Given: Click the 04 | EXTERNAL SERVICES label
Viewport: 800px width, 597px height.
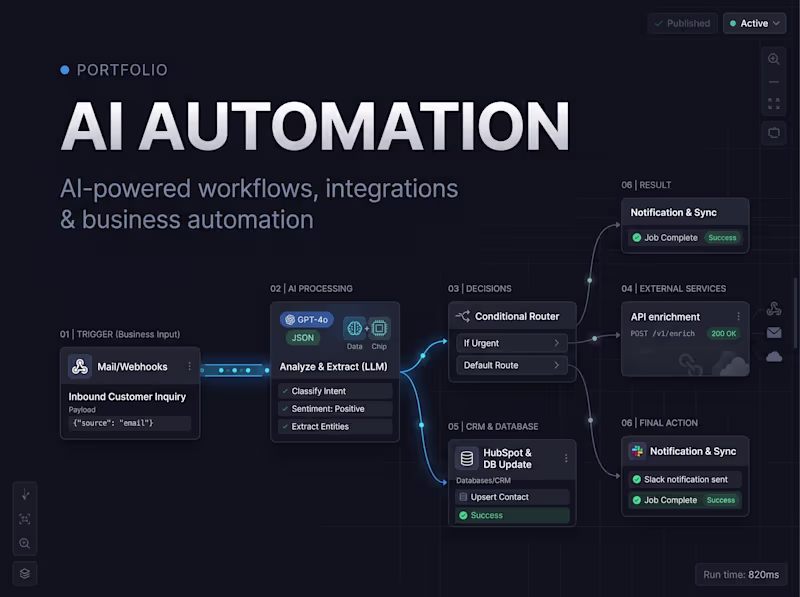Looking at the screenshot, I should [673, 289].
